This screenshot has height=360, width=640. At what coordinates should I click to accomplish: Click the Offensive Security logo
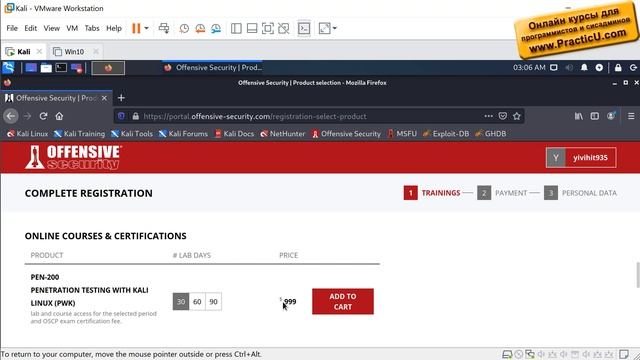point(73,157)
